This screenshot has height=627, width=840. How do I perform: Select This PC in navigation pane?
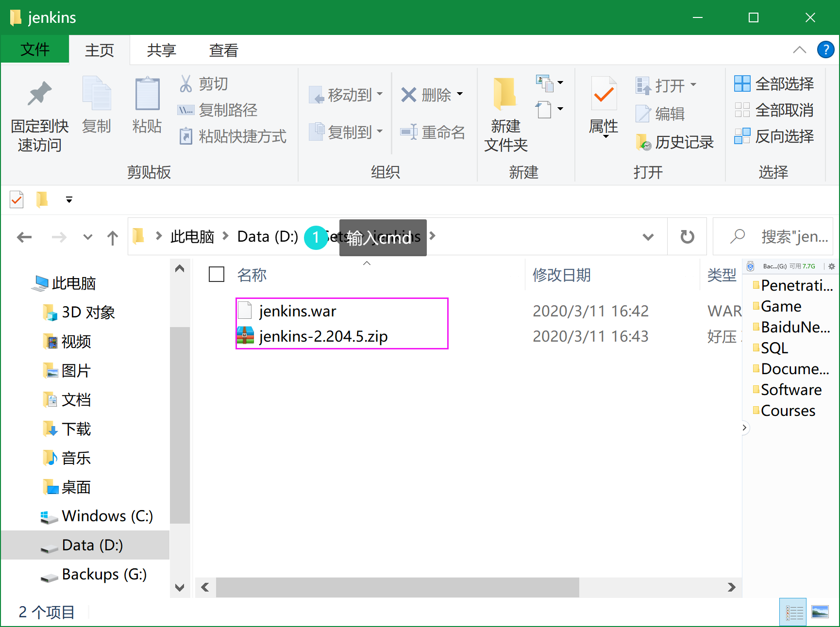pos(74,283)
